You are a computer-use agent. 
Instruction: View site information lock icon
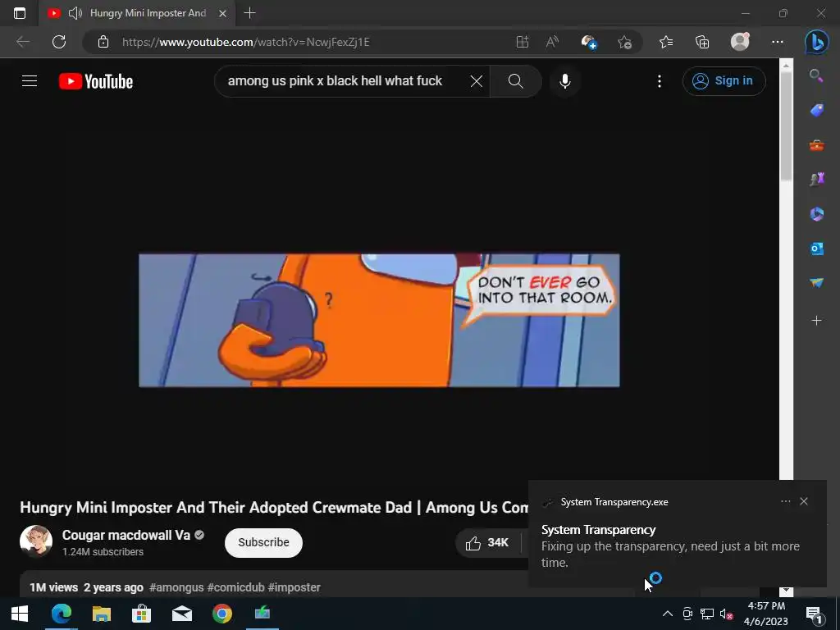103,42
